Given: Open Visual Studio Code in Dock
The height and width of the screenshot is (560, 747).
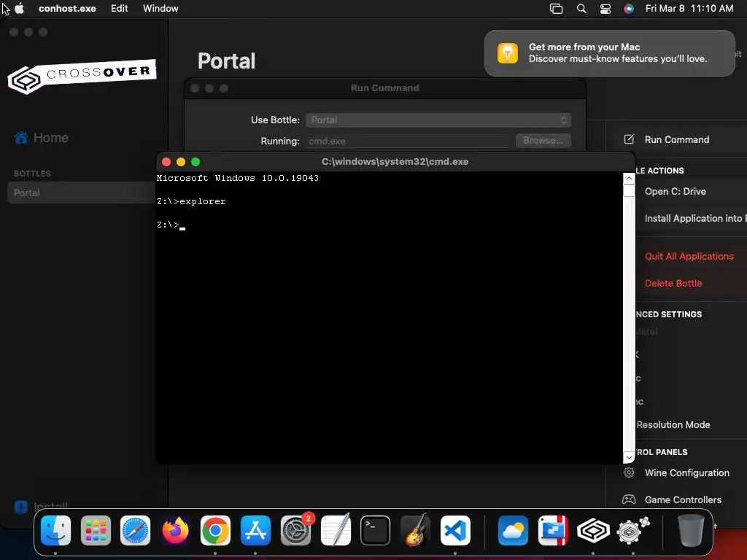Looking at the screenshot, I should coord(455,530).
